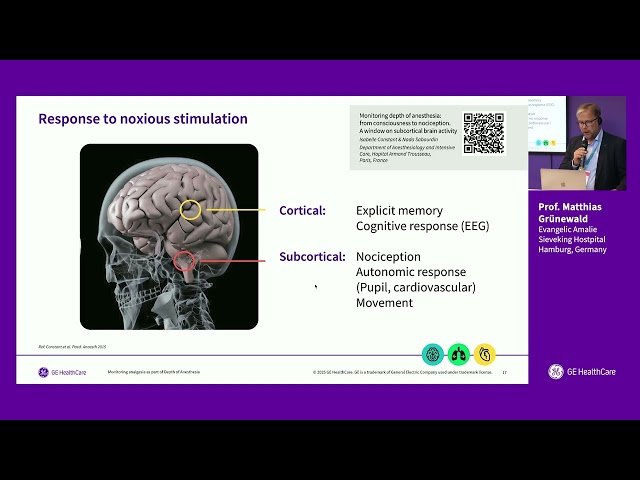Click the green brain icon

432,353
